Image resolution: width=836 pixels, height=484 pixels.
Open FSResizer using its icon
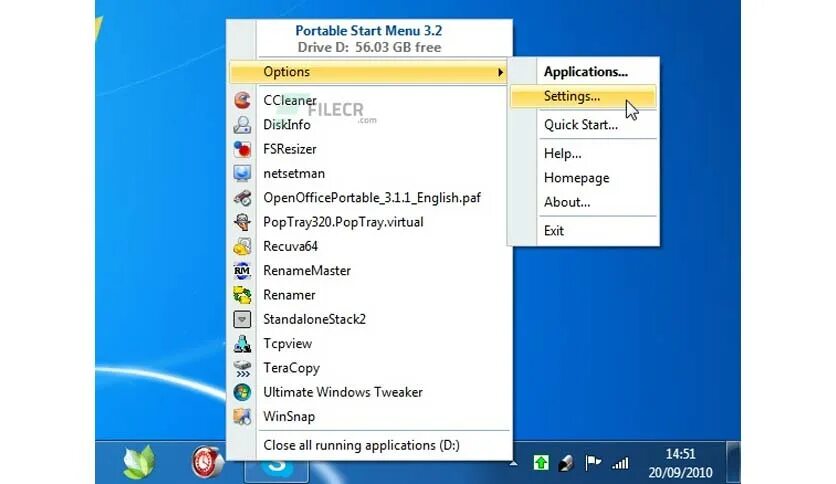tap(242, 149)
